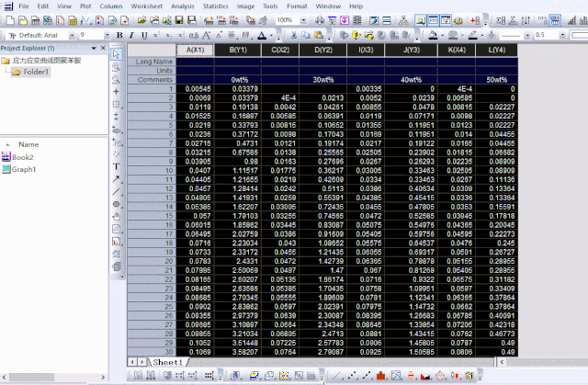Screen dimensions: 588x385
Task: Create a new matrix from toolbar
Action: (x=73, y=20)
